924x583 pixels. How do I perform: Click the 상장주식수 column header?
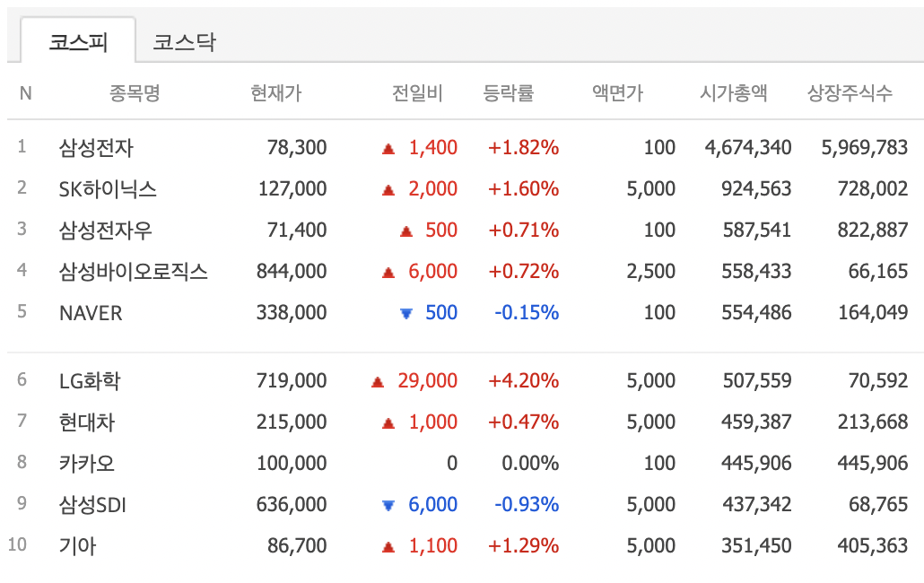pos(850,92)
